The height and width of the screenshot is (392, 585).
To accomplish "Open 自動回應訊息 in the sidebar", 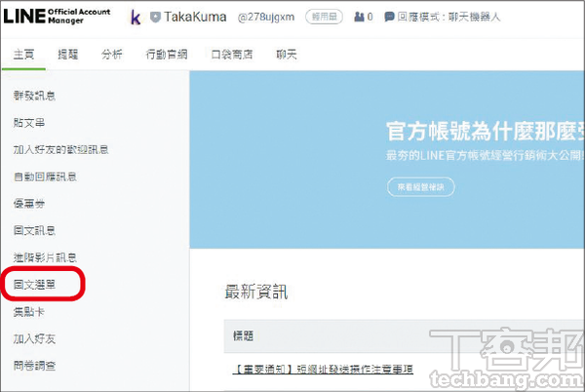I will tap(45, 176).
